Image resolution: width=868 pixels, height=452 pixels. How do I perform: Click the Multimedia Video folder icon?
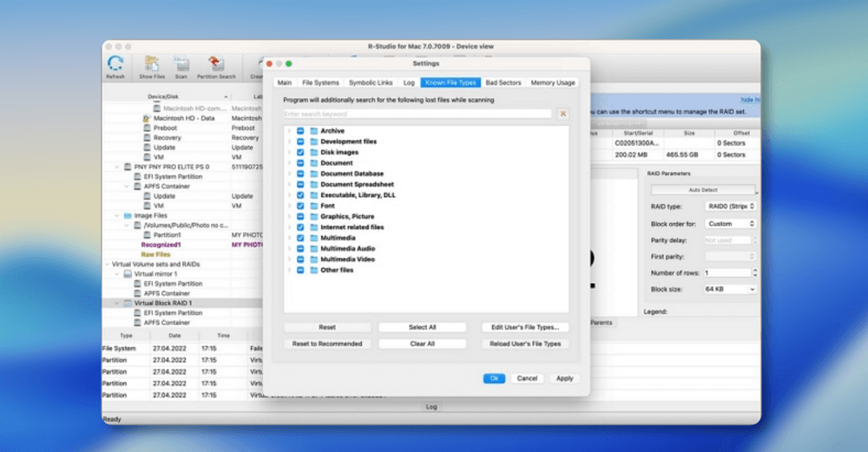(314, 259)
